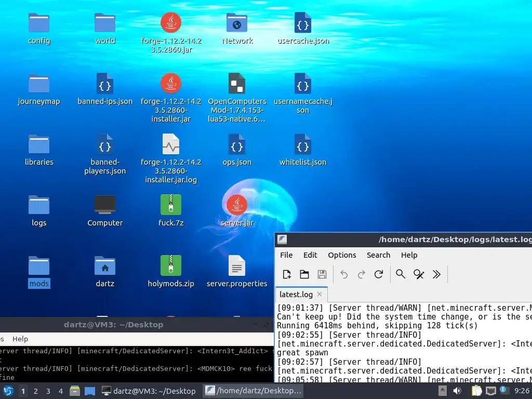The width and height of the screenshot is (532, 399).
Task: Select the highlighted mods folder
Action: click(38, 265)
